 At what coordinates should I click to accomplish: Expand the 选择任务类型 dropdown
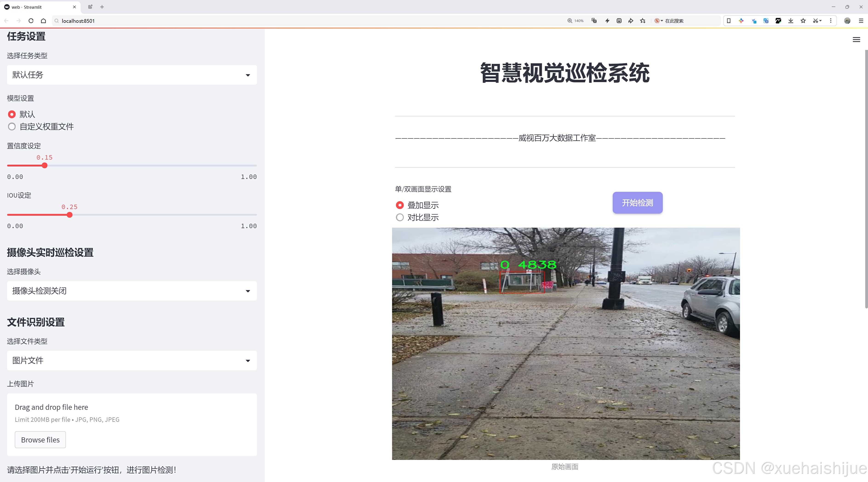[x=132, y=75]
